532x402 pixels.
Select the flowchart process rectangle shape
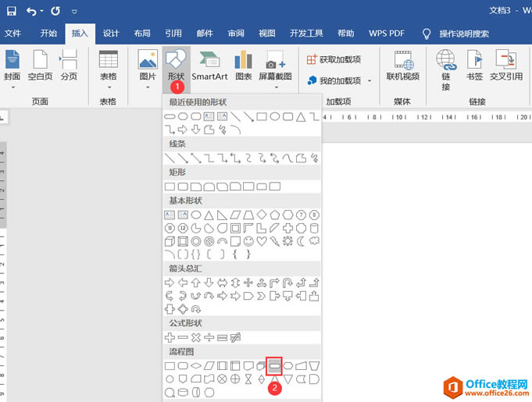point(170,366)
